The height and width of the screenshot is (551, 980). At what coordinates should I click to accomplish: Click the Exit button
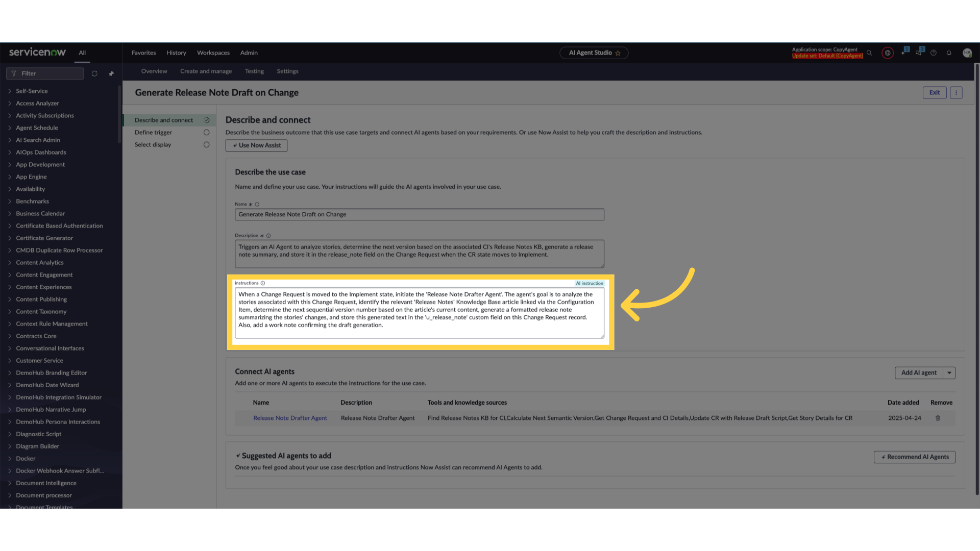point(935,92)
